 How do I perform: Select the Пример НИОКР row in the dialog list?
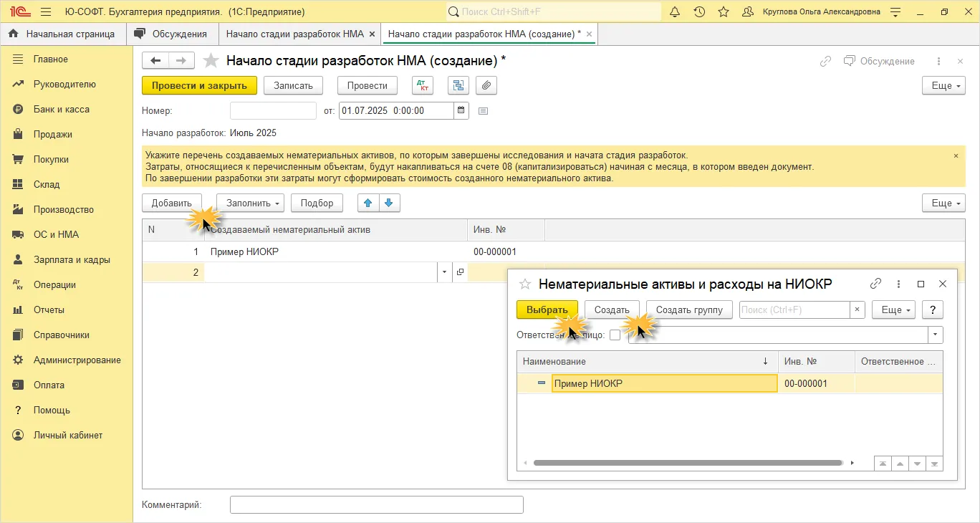pos(729,383)
